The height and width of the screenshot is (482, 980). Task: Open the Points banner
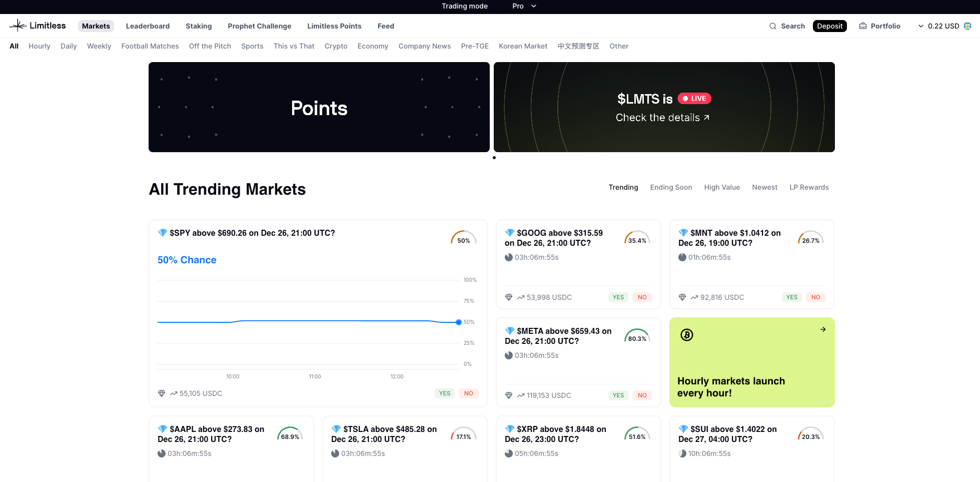pos(319,107)
